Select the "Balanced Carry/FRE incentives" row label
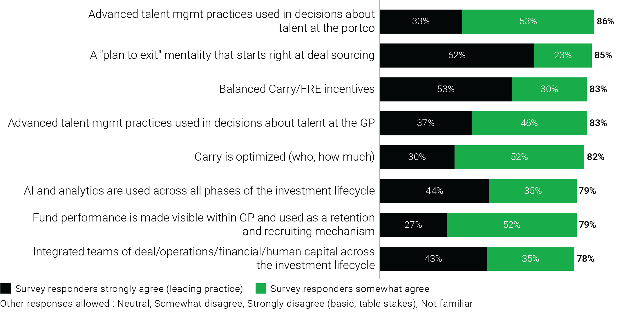 296,89
